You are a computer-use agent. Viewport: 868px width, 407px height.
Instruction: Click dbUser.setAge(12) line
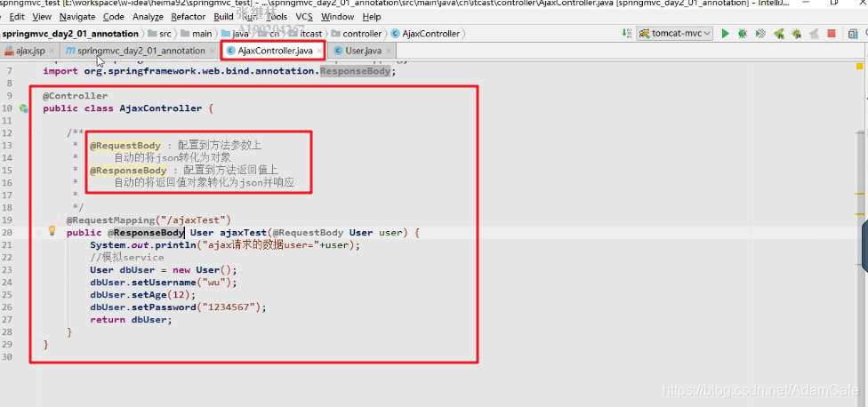pos(143,295)
